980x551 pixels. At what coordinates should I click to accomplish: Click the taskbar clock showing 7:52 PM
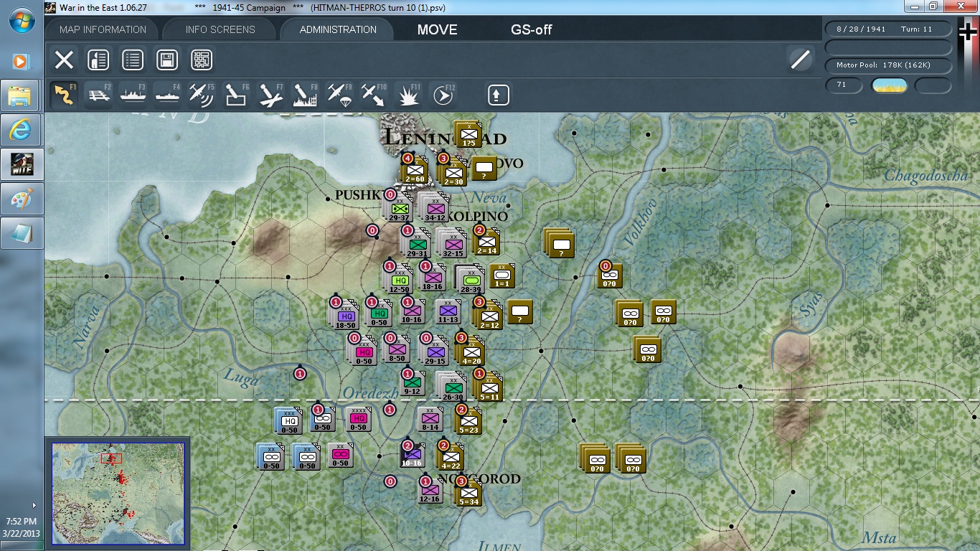[21, 521]
